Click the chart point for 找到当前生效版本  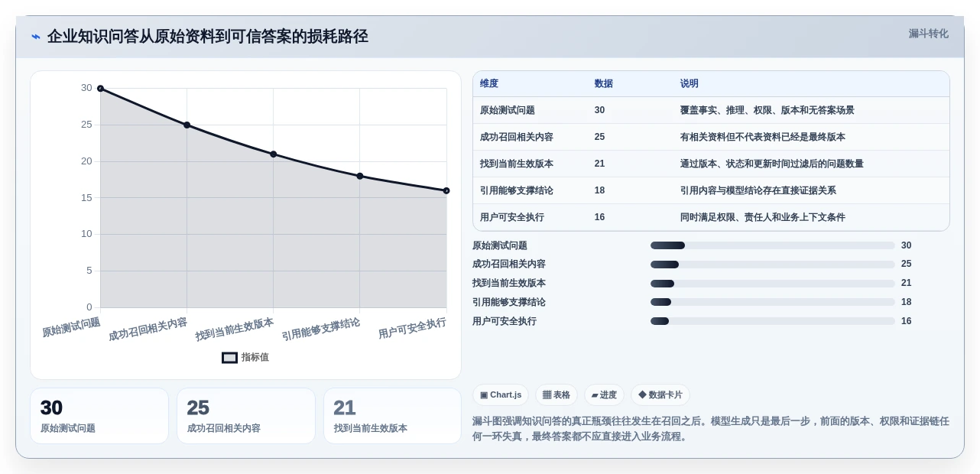coord(274,154)
